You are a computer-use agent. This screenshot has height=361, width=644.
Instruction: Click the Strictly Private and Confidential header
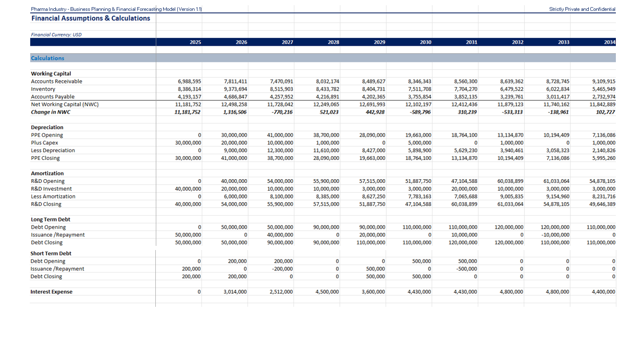(583, 9)
